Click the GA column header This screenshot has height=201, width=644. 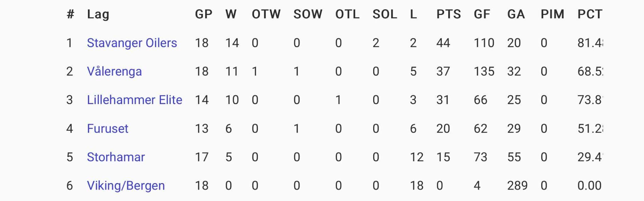(x=516, y=14)
